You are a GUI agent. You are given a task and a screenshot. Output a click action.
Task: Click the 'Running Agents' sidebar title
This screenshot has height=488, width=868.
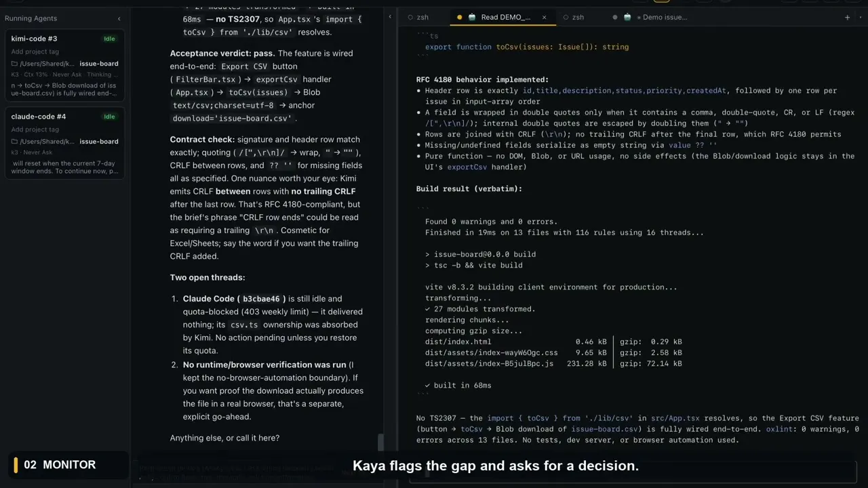[31, 18]
